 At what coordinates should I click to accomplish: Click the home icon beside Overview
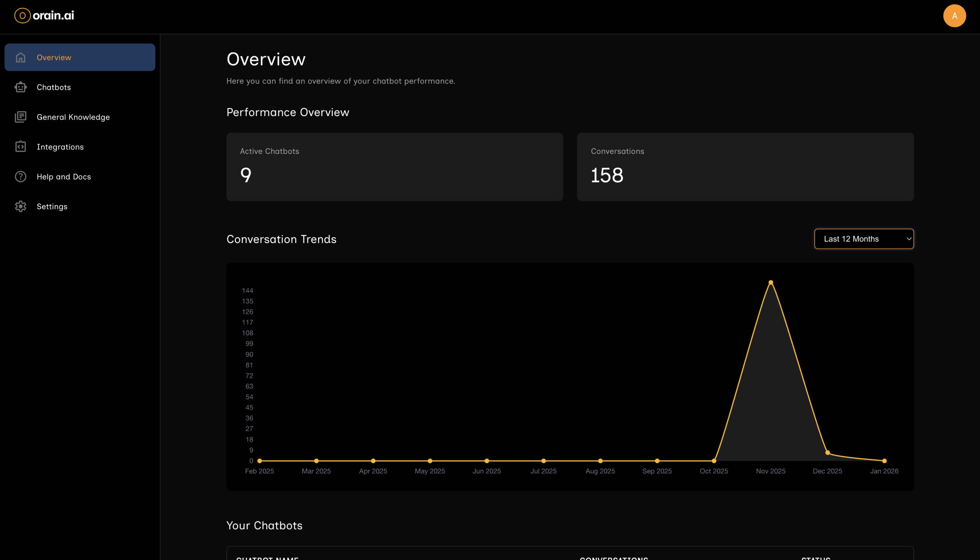(x=21, y=57)
